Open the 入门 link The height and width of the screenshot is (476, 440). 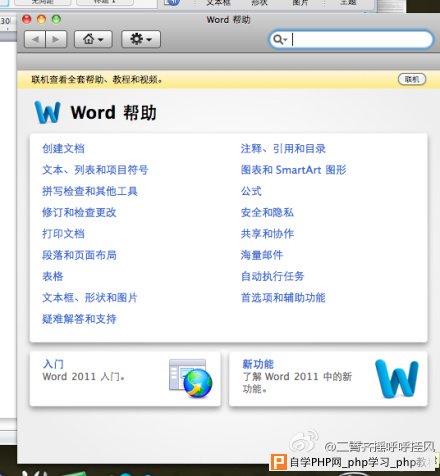[53, 364]
